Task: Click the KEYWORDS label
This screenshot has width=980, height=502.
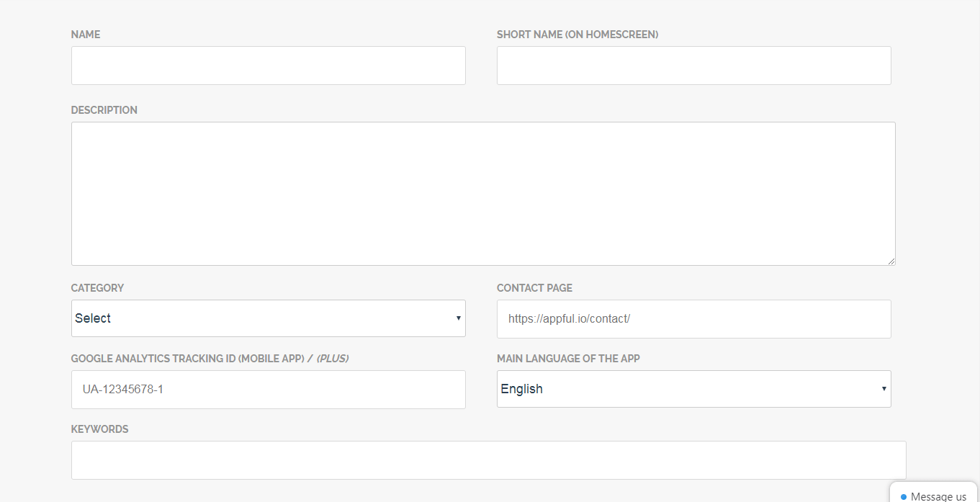Action: [x=99, y=429]
